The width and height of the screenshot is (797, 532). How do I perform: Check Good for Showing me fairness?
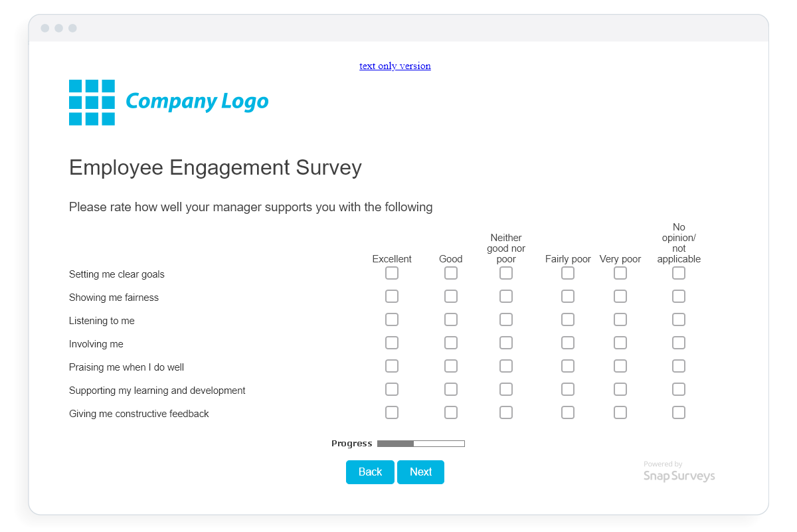tap(451, 296)
